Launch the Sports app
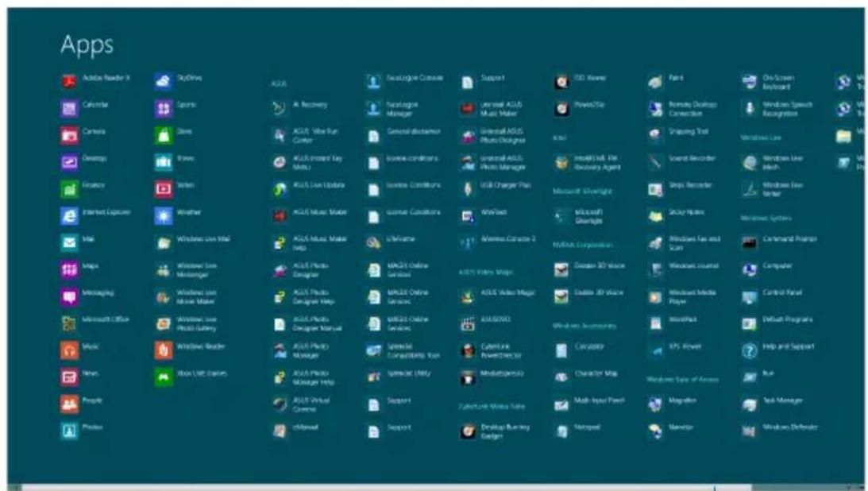Image resolution: width=868 pixels, height=491 pixels. pyautogui.click(x=175, y=108)
